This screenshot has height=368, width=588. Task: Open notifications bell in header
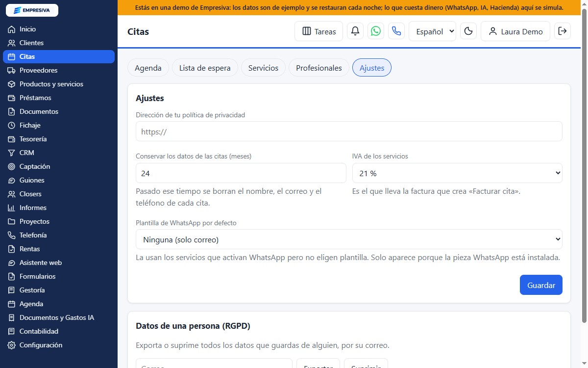(355, 31)
